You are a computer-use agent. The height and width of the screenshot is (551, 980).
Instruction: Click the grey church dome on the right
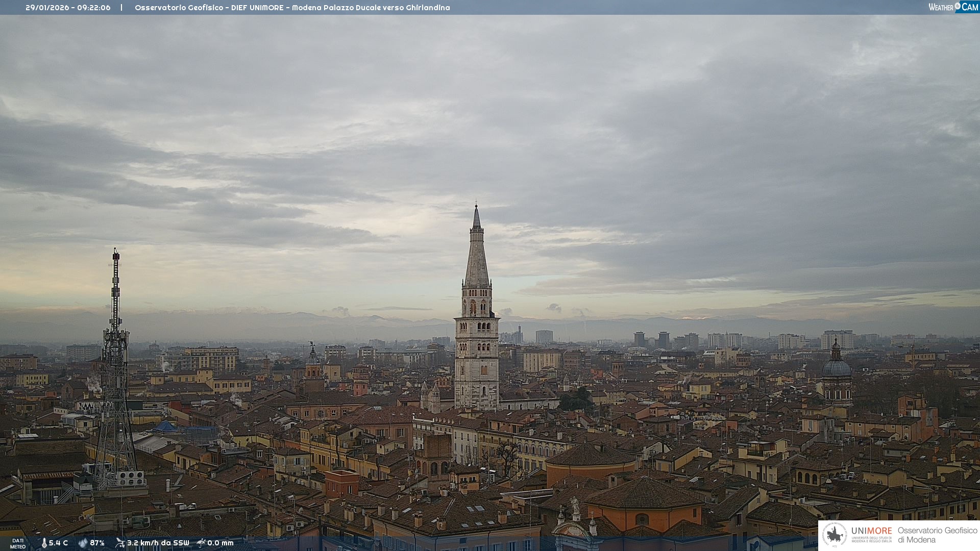(x=836, y=367)
